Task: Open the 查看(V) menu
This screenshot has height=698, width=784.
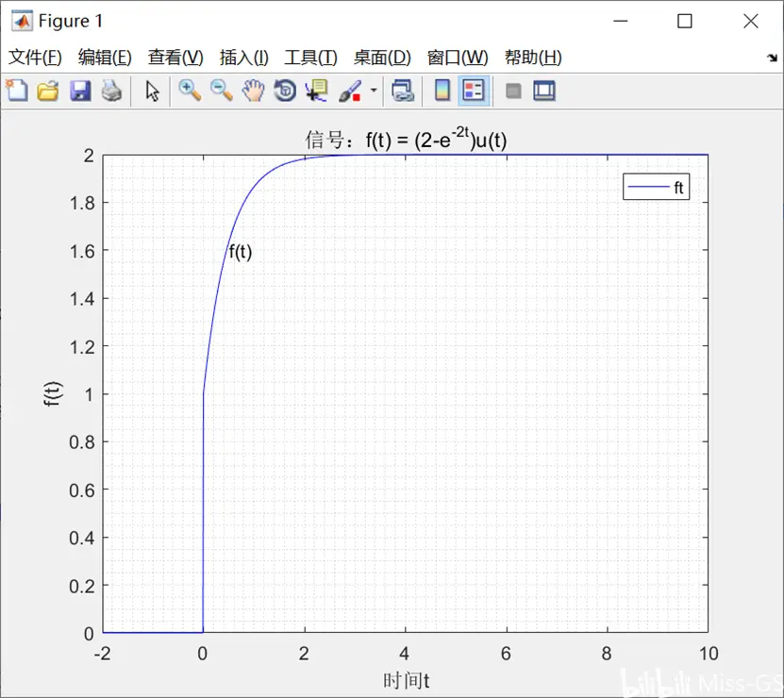Action: 175,58
